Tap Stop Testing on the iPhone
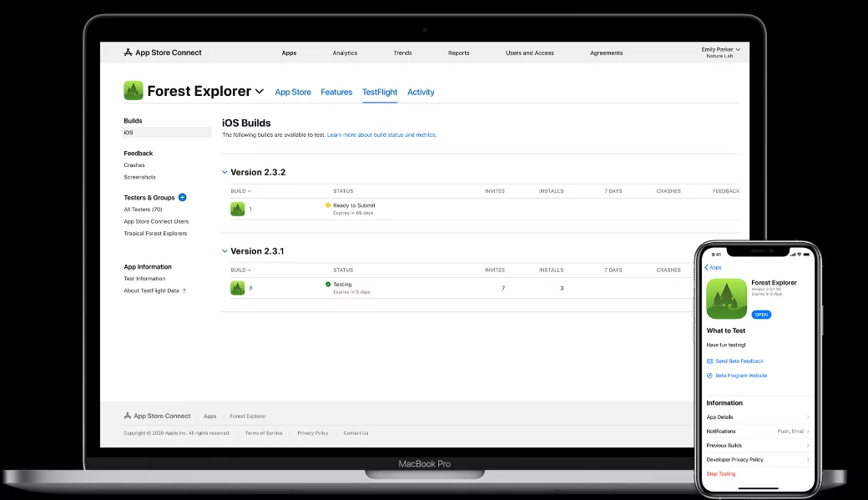The height and width of the screenshot is (500, 868). [x=721, y=474]
